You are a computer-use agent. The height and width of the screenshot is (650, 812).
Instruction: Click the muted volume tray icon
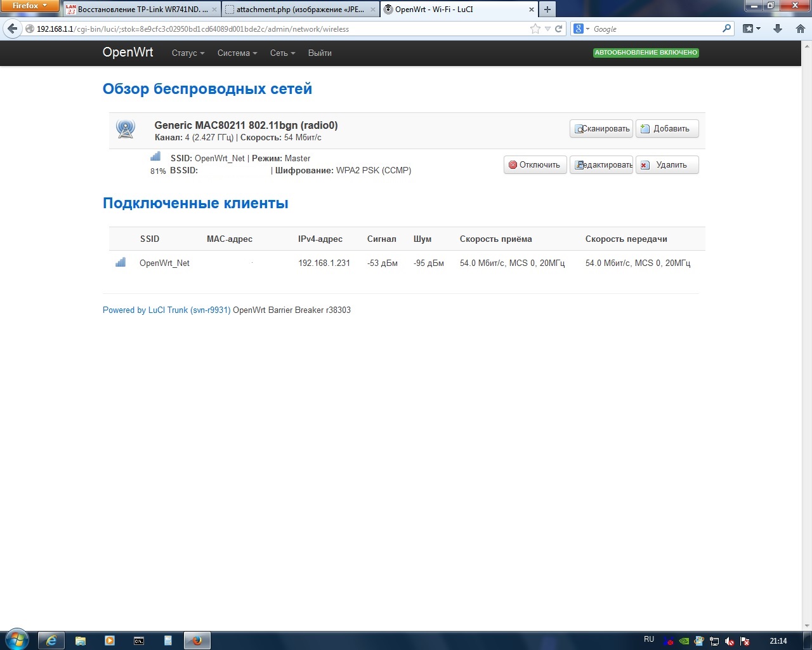click(x=730, y=641)
